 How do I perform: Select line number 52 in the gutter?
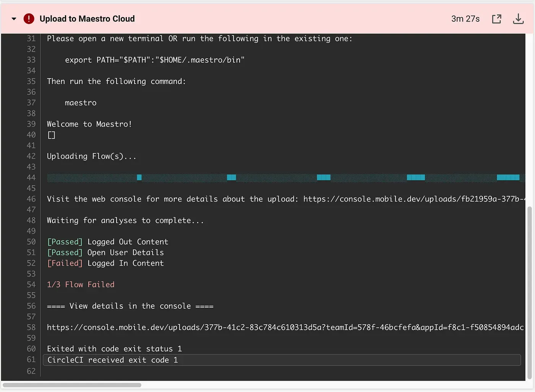[x=31, y=263]
